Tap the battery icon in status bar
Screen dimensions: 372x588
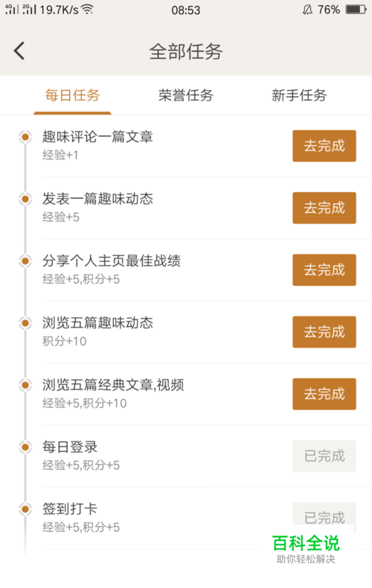point(356,10)
